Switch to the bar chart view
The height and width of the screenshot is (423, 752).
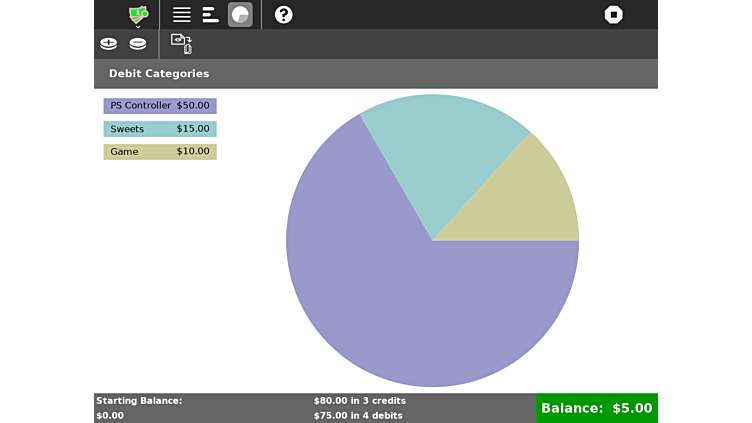211,14
